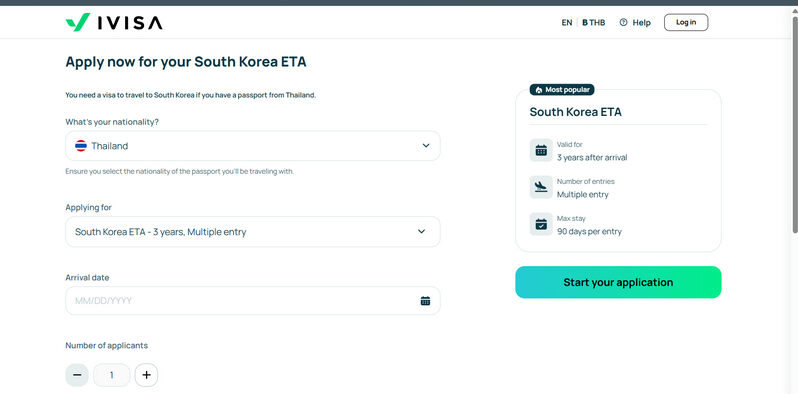Viewport: 798px width, 394px height.
Task: Click the Number of entries airplane icon
Action: pos(541,187)
